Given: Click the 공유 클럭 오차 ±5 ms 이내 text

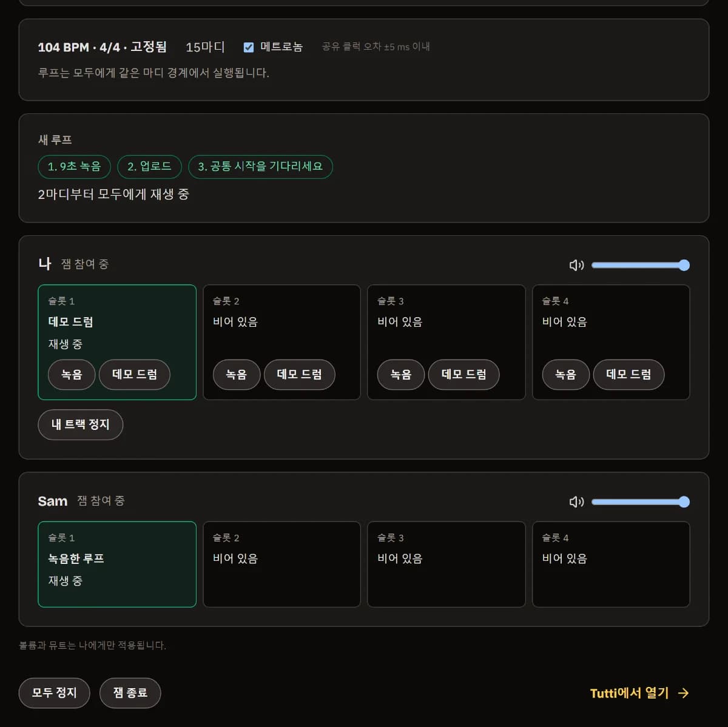Looking at the screenshot, I should tap(376, 47).
